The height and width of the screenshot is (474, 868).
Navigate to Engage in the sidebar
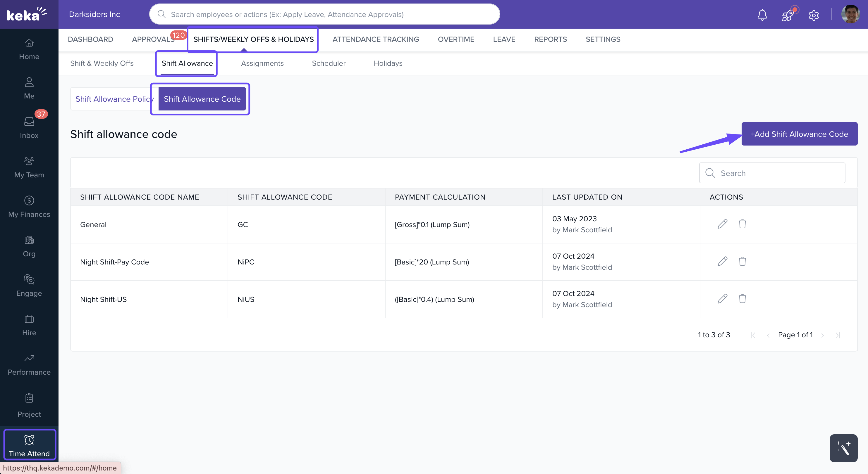29,285
